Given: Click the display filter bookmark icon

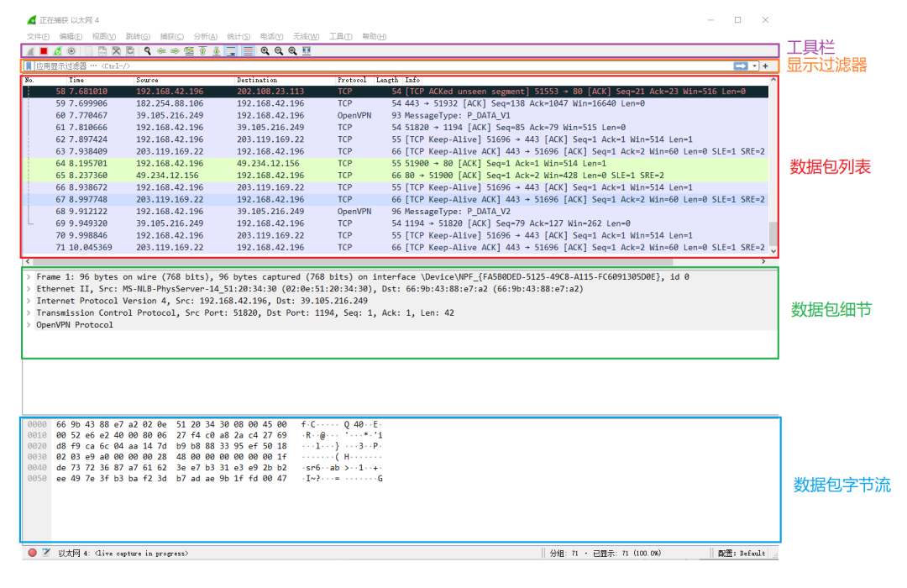Looking at the screenshot, I should tap(29, 66).
